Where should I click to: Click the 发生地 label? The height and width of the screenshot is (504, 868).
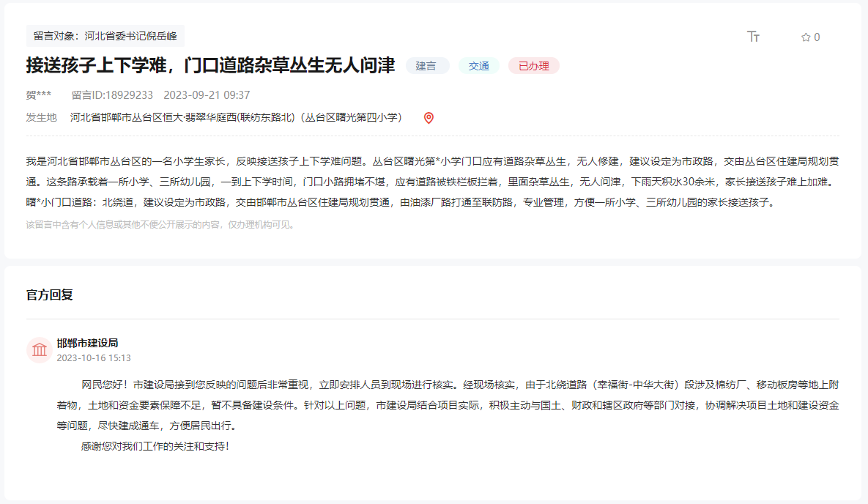tap(42, 117)
